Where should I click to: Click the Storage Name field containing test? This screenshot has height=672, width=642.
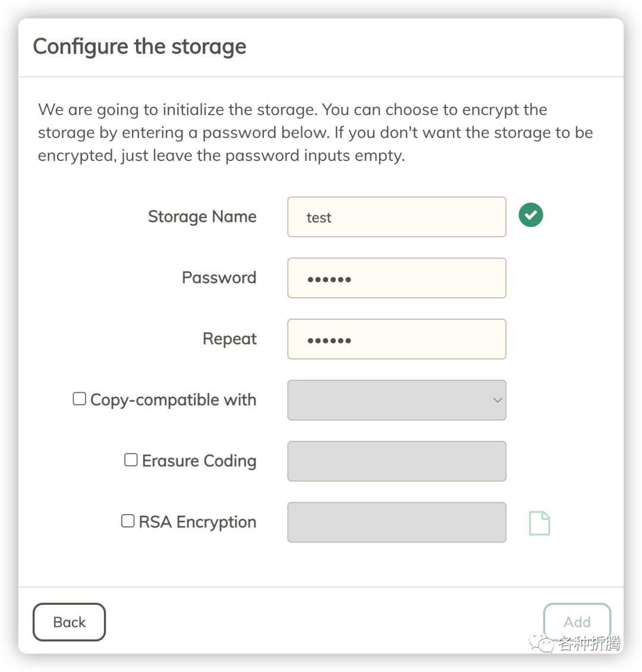[x=396, y=217]
